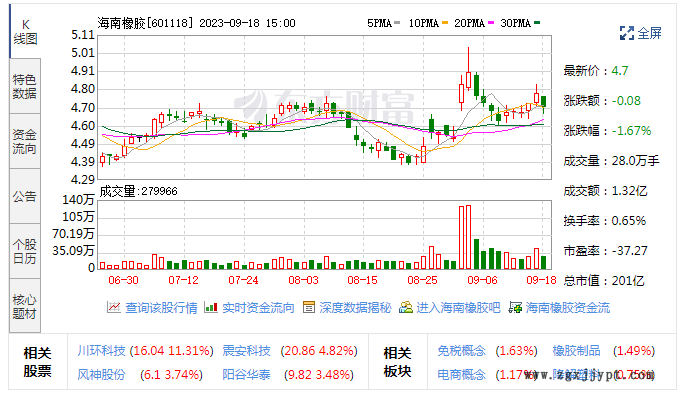Screen dimensions: 681x397
Task: Click the 市盈率 -37.27 value
Action: click(x=629, y=251)
